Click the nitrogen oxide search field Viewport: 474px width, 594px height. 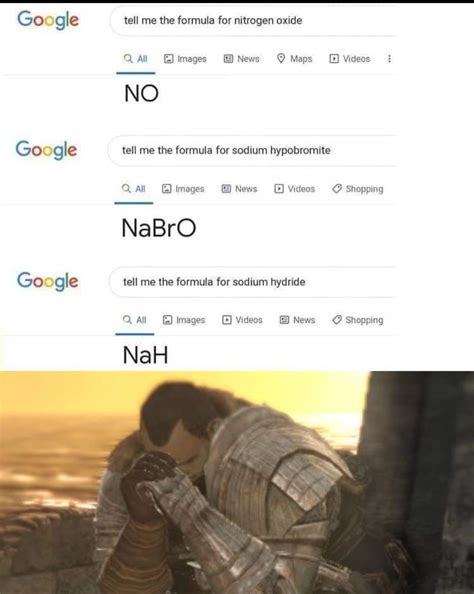tap(253, 20)
